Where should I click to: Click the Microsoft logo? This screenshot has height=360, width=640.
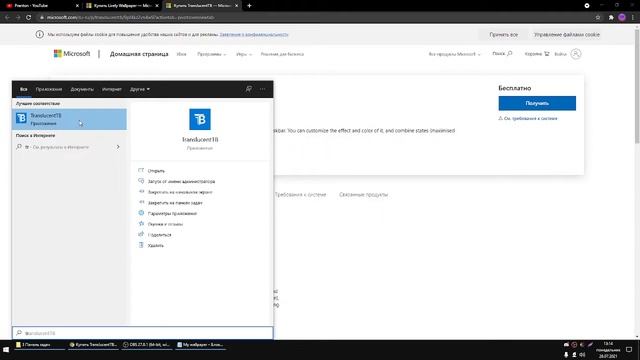(x=72, y=53)
